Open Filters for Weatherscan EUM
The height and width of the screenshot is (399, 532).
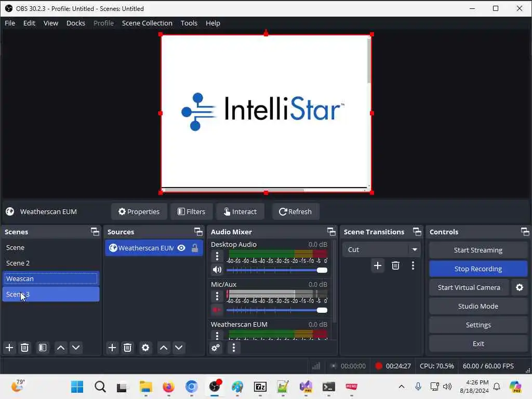tap(192, 212)
